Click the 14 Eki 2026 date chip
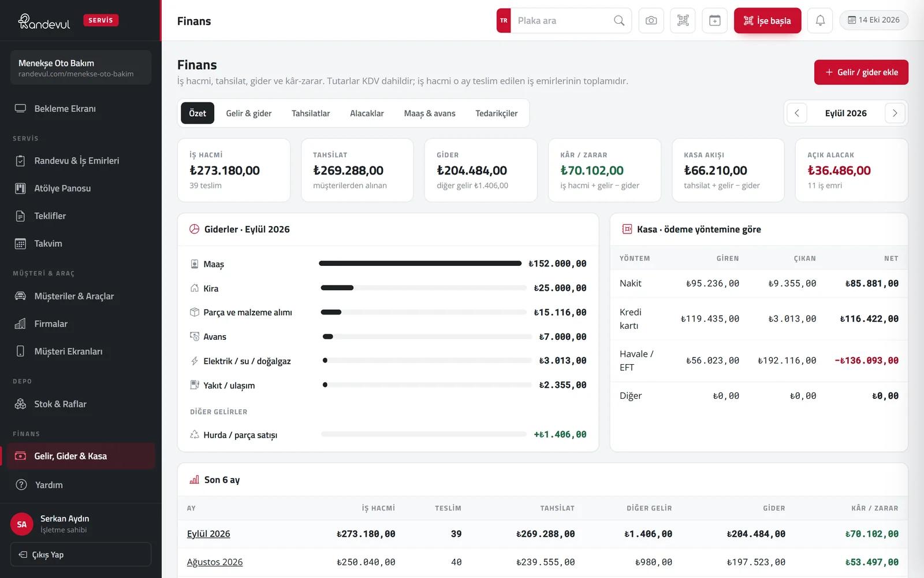The height and width of the screenshot is (578, 924). (x=873, y=20)
